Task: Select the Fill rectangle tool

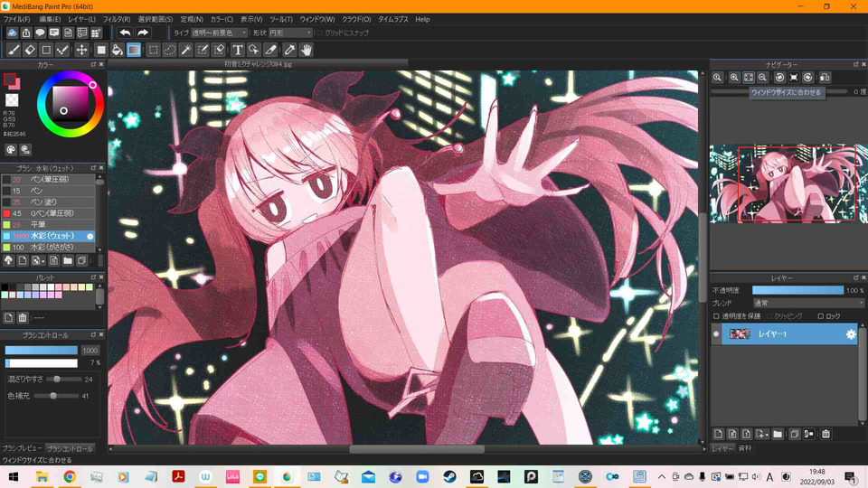Action: tap(100, 51)
